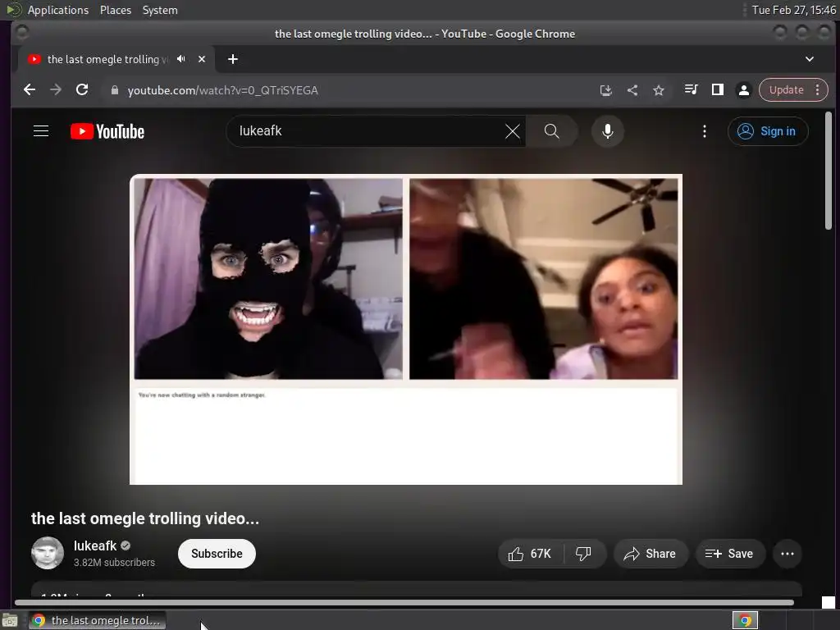This screenshot has width=840, height=630.
Task: Install app via address bar download icon
Action: [x=606, y=90]
